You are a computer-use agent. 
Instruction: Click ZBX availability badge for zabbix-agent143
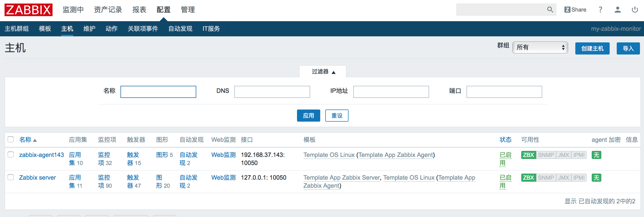[x=528, y=155]
